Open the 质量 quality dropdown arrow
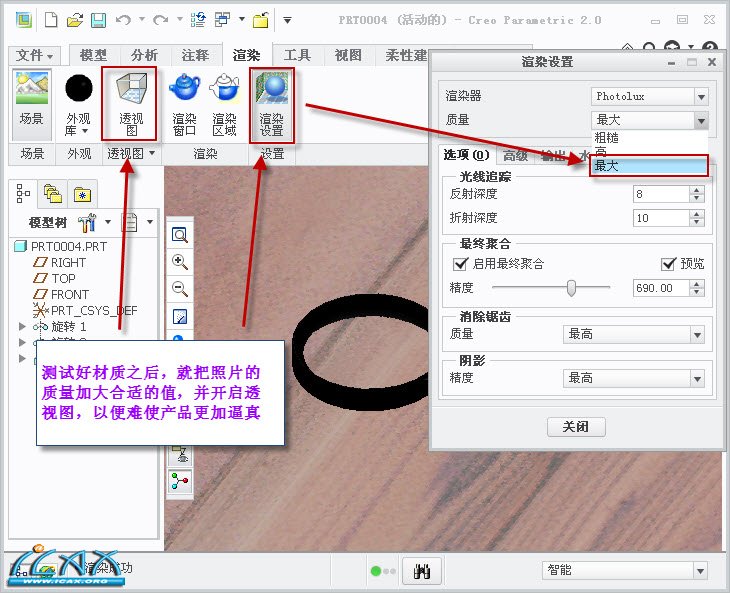The height and width of the screenshot is (593, 730). pyautogui.click(x=701, y=121)
